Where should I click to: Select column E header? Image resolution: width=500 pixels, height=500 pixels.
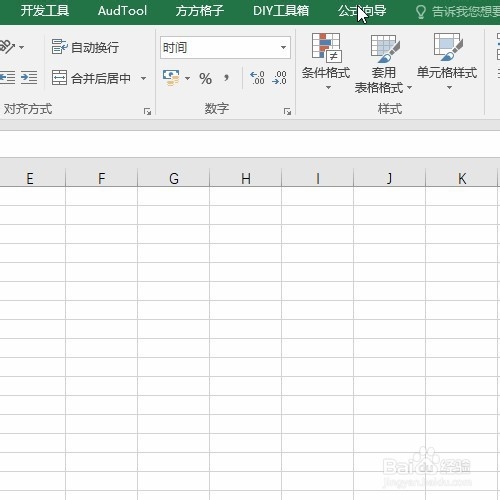coord(30,178)
